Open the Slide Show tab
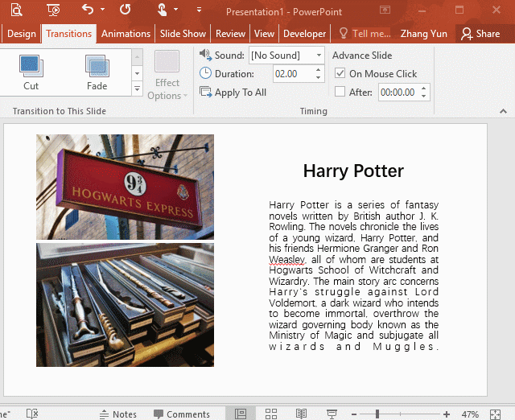This screenshot has height=420, width=515. (183, 34)
